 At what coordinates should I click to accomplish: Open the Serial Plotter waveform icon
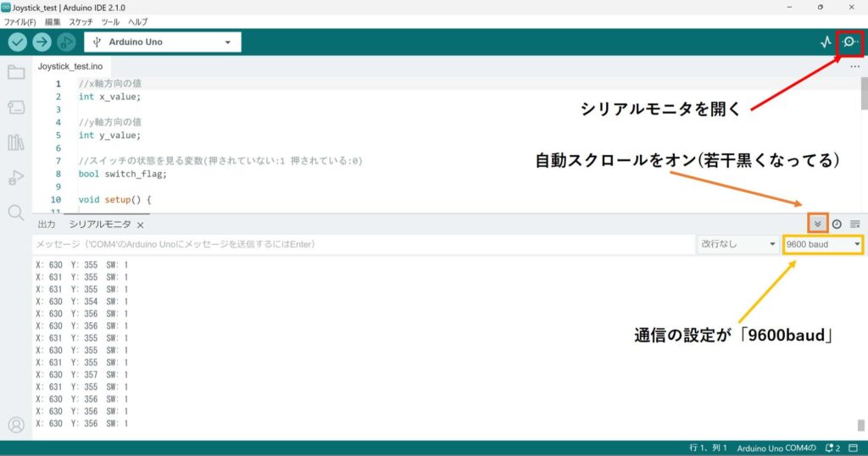[826, 42]
